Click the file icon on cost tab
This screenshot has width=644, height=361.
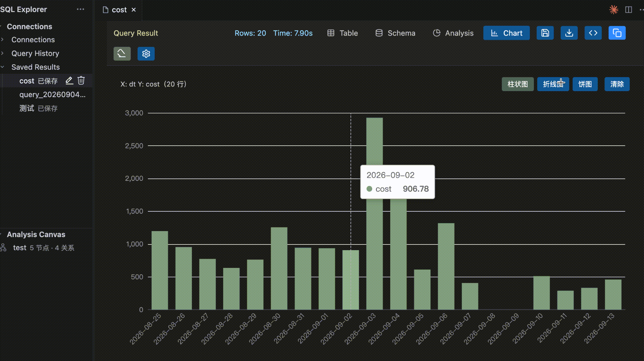(x=105, y=10)
